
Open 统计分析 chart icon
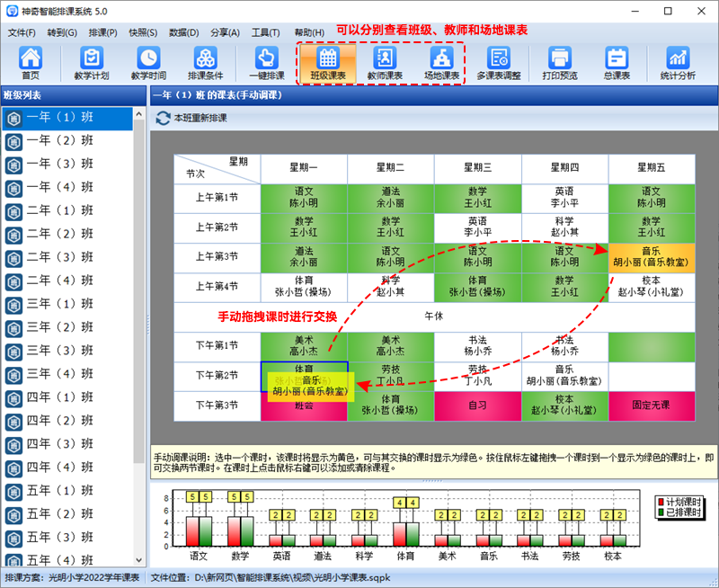(x=678, y=63)
